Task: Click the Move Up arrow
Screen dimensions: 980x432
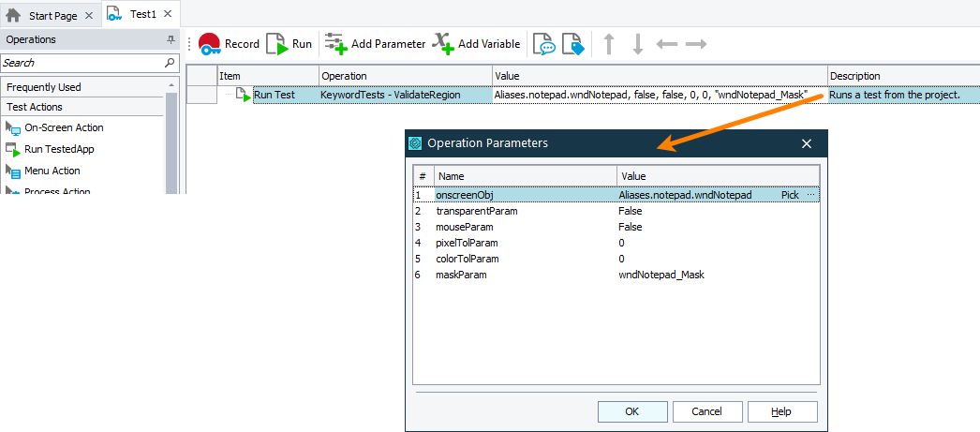Action: coord(609,44)
